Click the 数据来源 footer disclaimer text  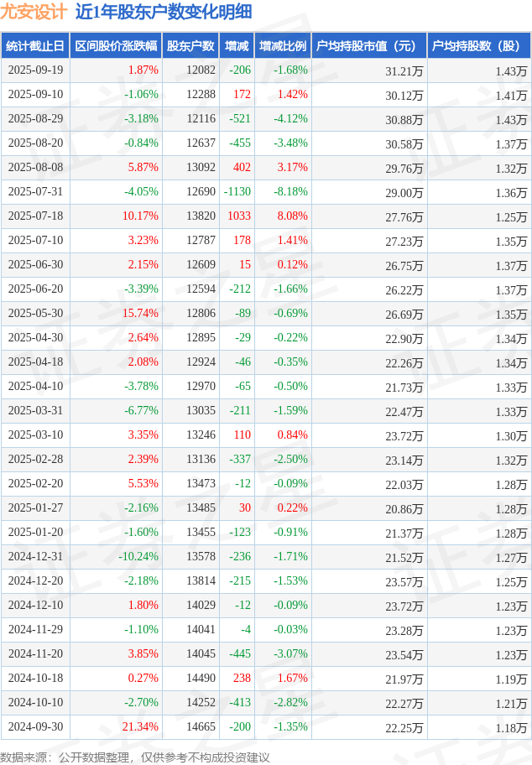click(135, 757)
